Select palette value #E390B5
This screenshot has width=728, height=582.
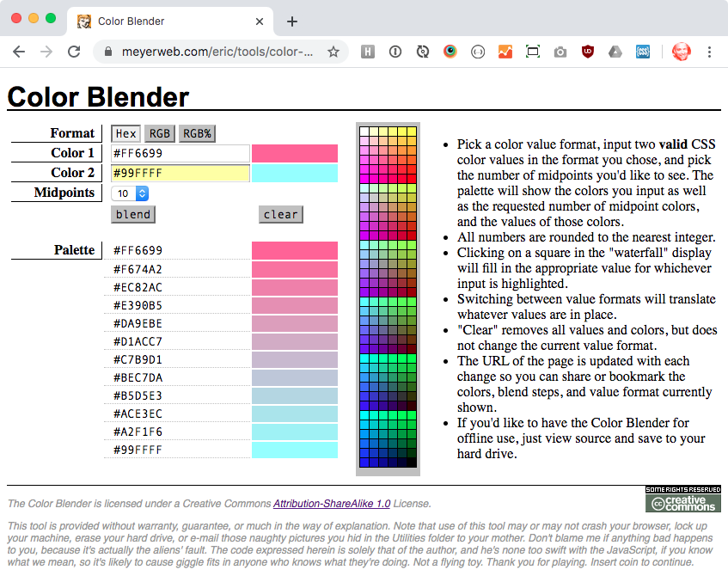pyautogui.click(x=138, y=306)
